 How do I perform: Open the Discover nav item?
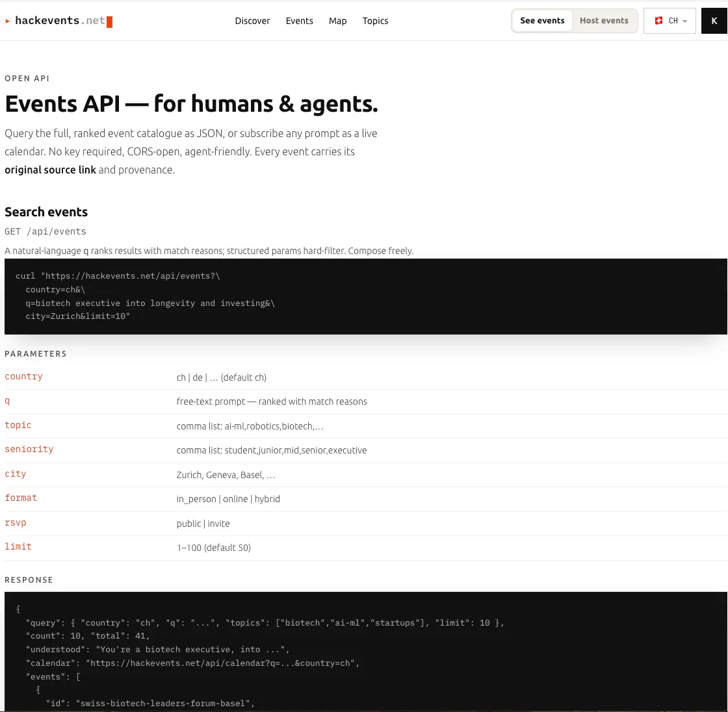pos(252,21)
